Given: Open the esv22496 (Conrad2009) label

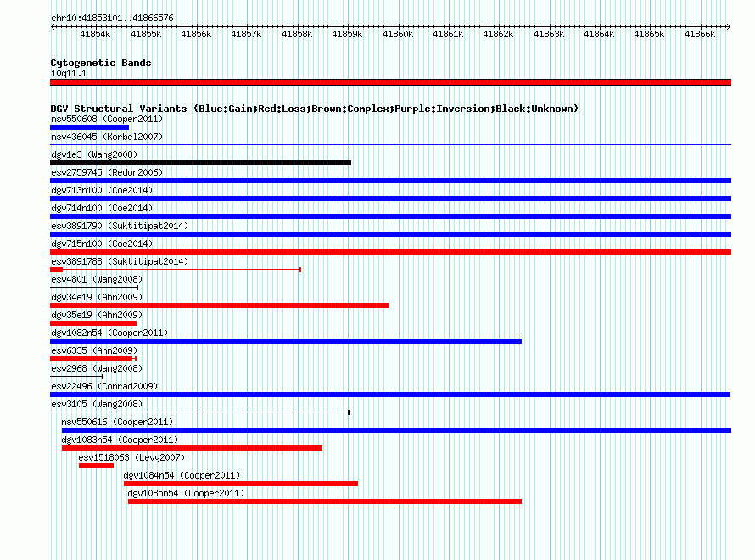Looking at the screenshot, I should pos(104,386).
